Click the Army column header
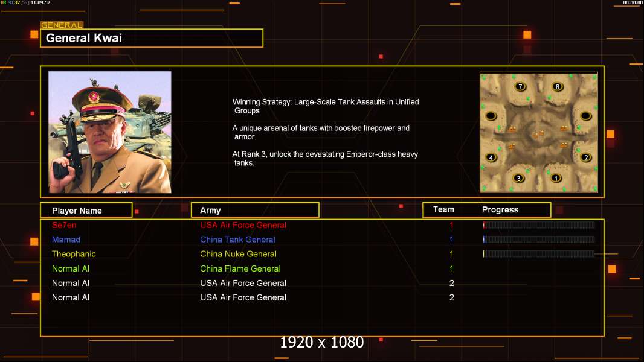644x362 pixels. (255, 211)
